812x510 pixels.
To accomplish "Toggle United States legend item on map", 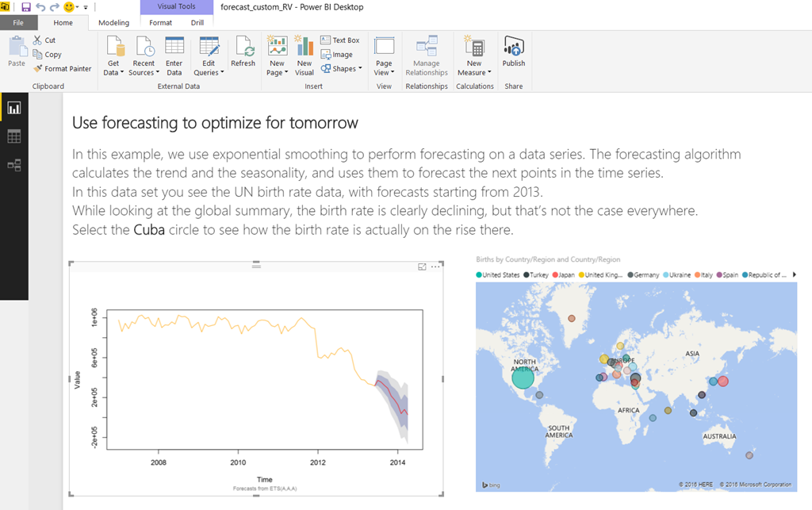I will point(500,274).
